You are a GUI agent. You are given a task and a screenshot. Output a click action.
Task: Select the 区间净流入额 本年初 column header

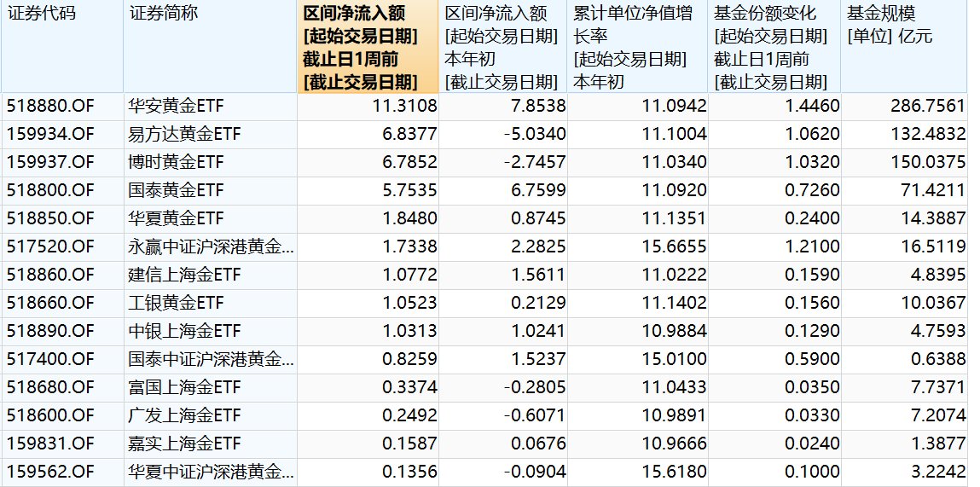503,46
